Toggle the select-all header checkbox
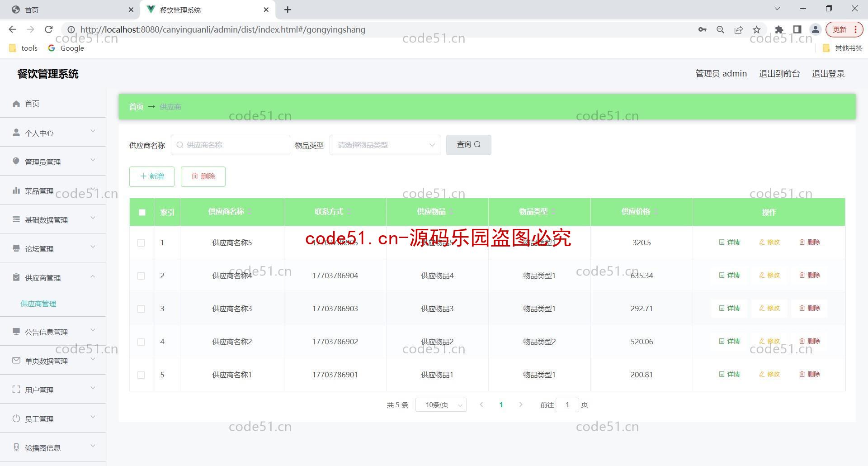The width and height of the screenshot is (868, 466). click(142, 212)
